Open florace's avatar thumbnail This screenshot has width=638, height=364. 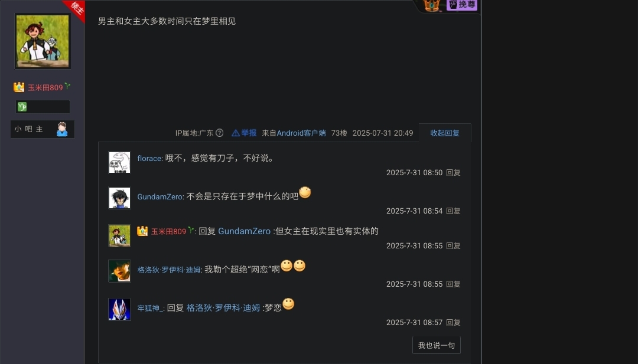click(119, 162)
